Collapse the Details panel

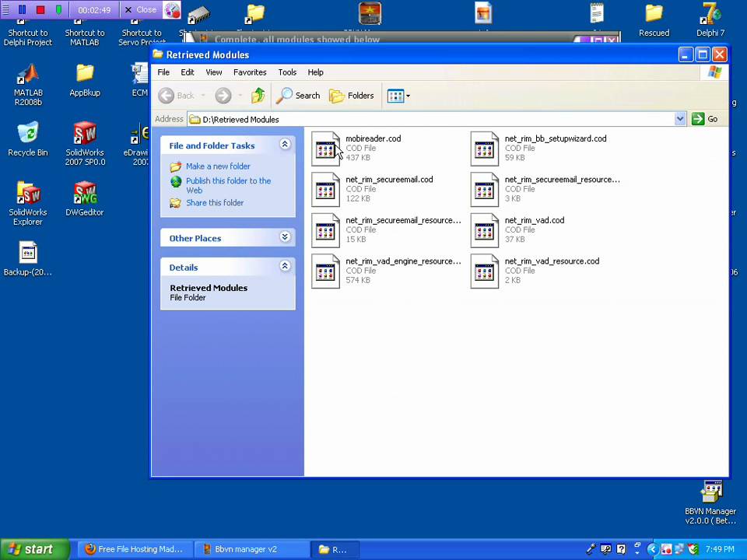point(285,266)
